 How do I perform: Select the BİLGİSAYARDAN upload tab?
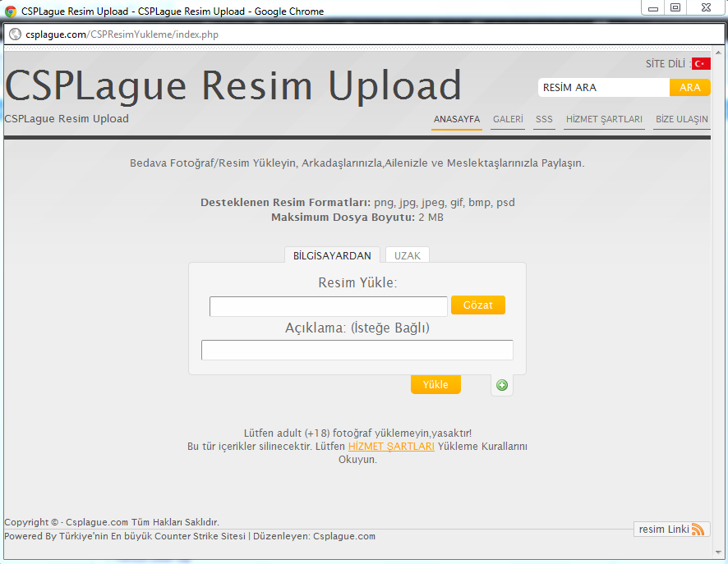click(x=332, y=255)
